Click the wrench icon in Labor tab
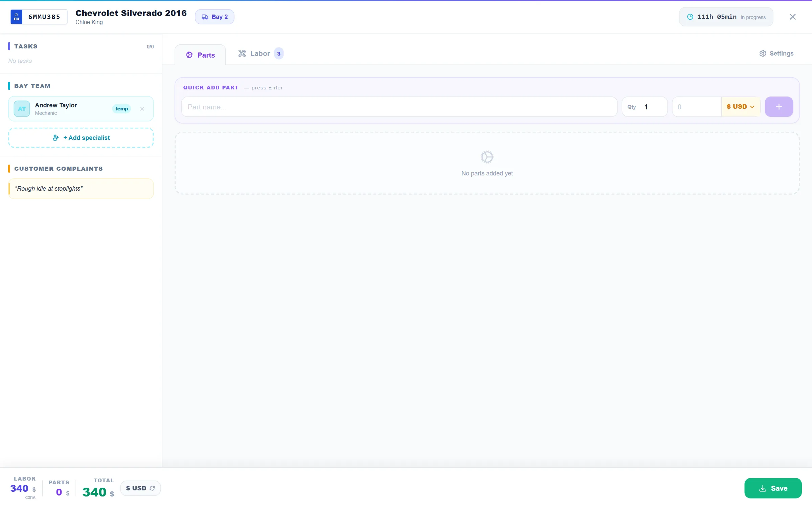This screenshot has width=812, height=508. [x=242, y=54]
